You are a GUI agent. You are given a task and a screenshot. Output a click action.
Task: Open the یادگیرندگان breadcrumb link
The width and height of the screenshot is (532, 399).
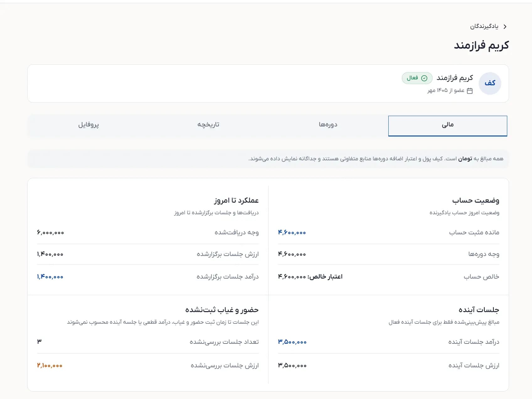[x=484, y=26]
